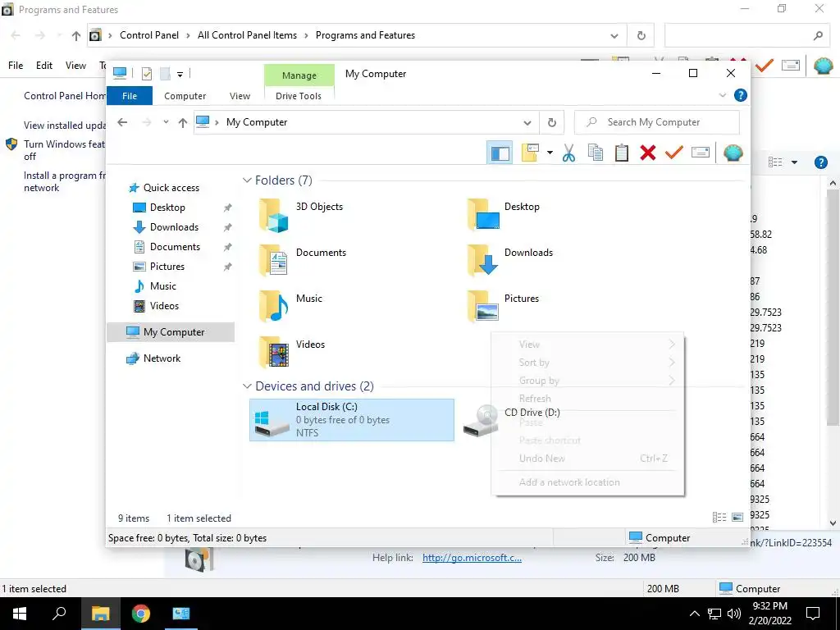Open the Videos folder icon in Folders group
This screenshot has width=840, height=630.
point(274,353)
